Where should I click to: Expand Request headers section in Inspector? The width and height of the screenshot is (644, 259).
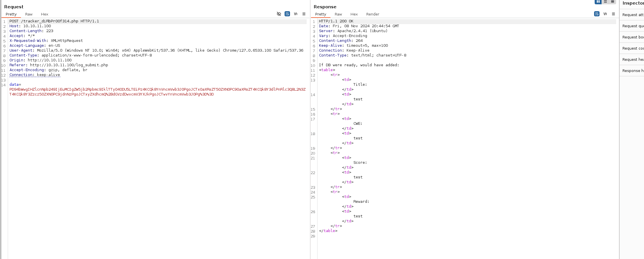coord(632,59)
